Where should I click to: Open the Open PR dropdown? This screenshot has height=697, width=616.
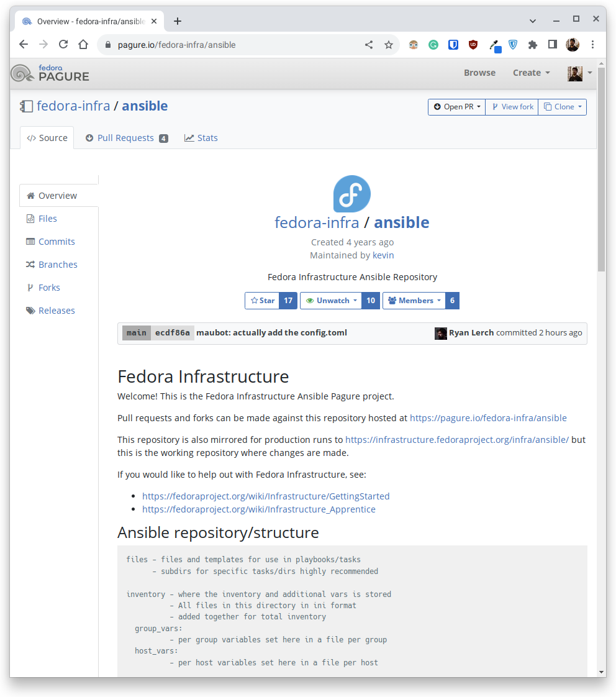[x=457, y=107]
